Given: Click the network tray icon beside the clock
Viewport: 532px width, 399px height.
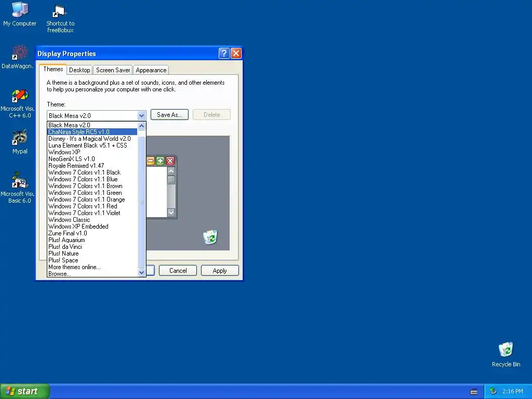Looking at the screenshot, I should coord(493,392).
